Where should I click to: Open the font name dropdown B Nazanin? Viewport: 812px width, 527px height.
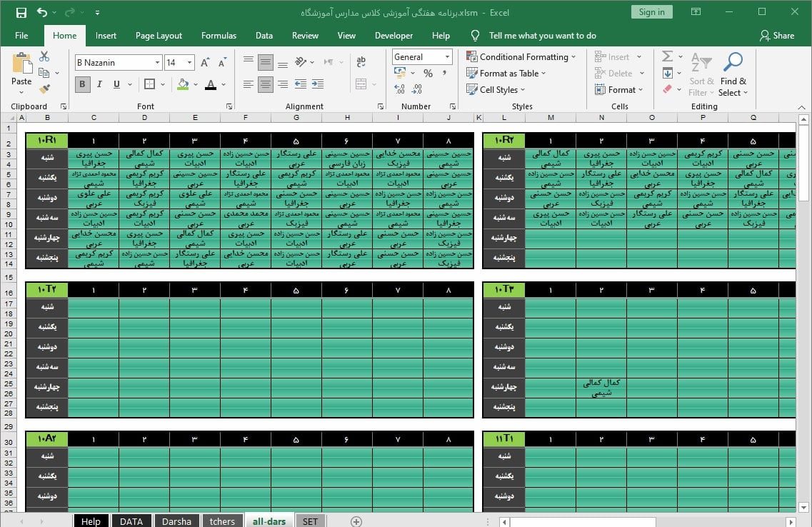pyautogui.click(x=157, y=63)
